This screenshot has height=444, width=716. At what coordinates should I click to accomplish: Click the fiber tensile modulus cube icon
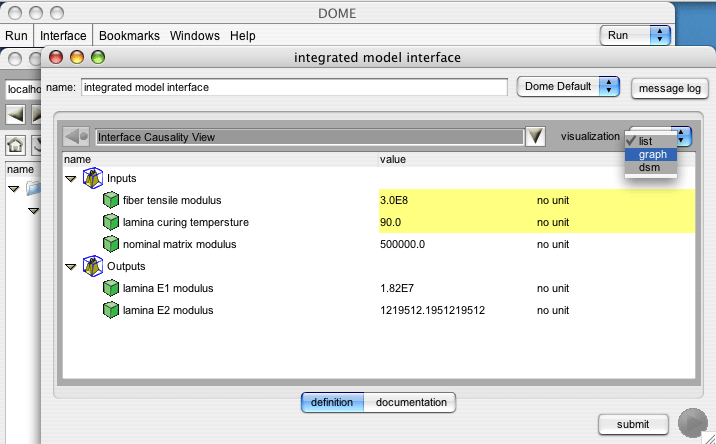[111, 200]
